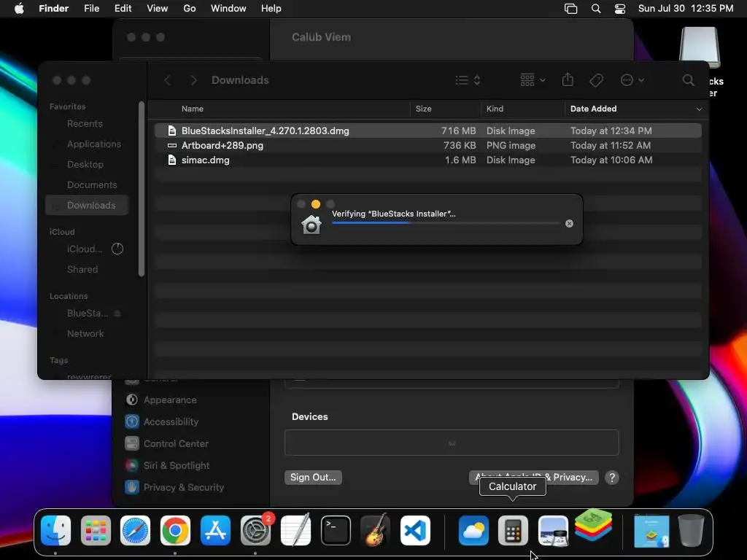Viewport: 747px width, 560px height.
Task: Open Control Center in the menu bar
Action: pyautogui.click(x=620, y=9)
